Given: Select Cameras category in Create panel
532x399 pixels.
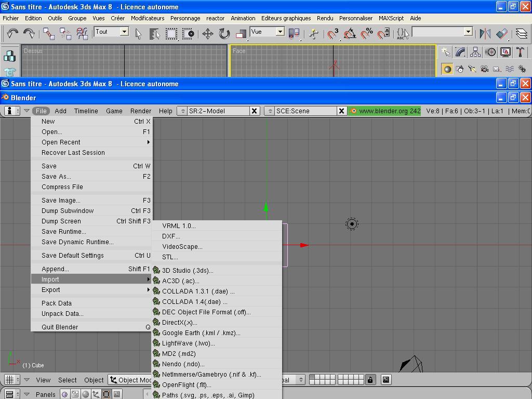Looking at the screenshot, I should [x=485, y=69].
